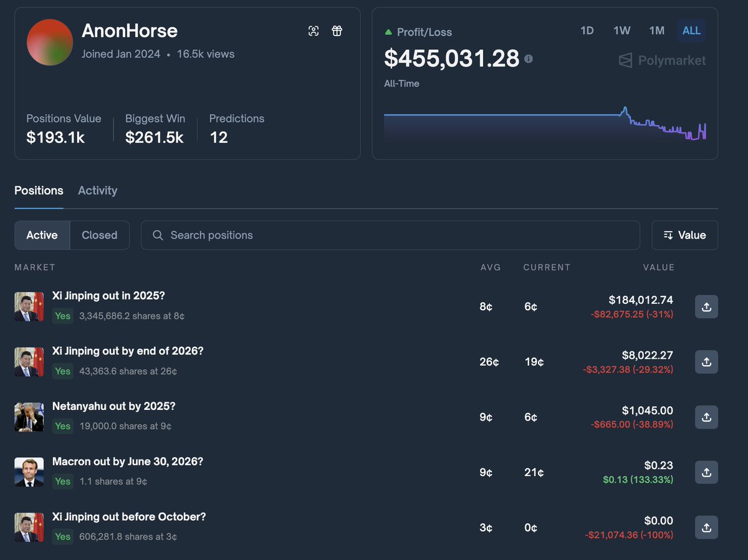Set profit chart range to 1M
The width and height of the screenshot is (748, 560).
click(x=656, y=31)
